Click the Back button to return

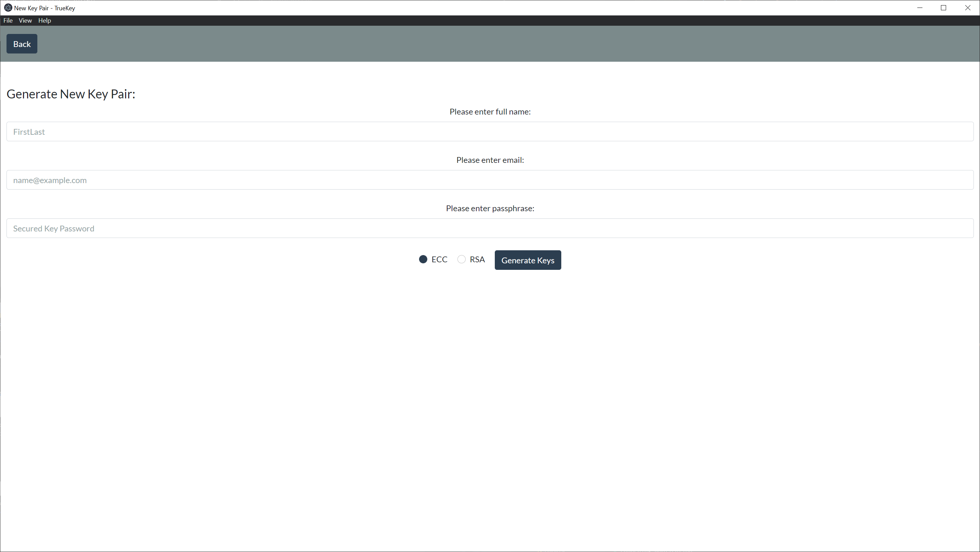pyautogui.click(x=21, y=44)
